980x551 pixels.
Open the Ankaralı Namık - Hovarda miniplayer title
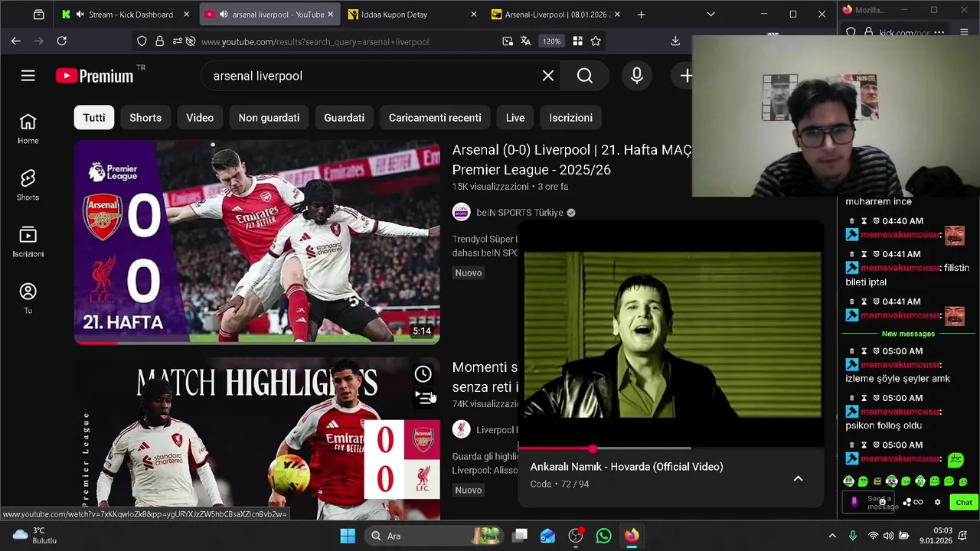[x=626, y=467]
